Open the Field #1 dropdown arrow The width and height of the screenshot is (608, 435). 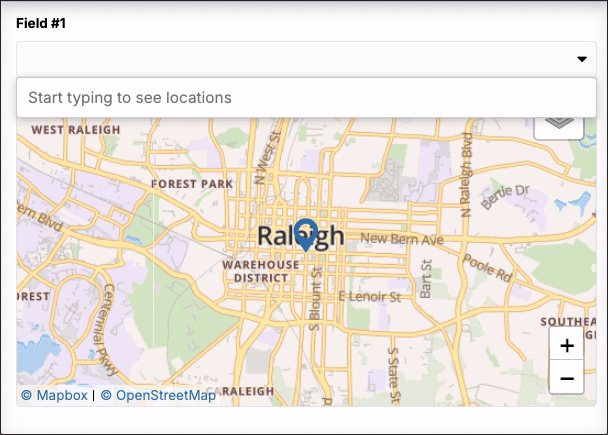[x=582, y=59]
